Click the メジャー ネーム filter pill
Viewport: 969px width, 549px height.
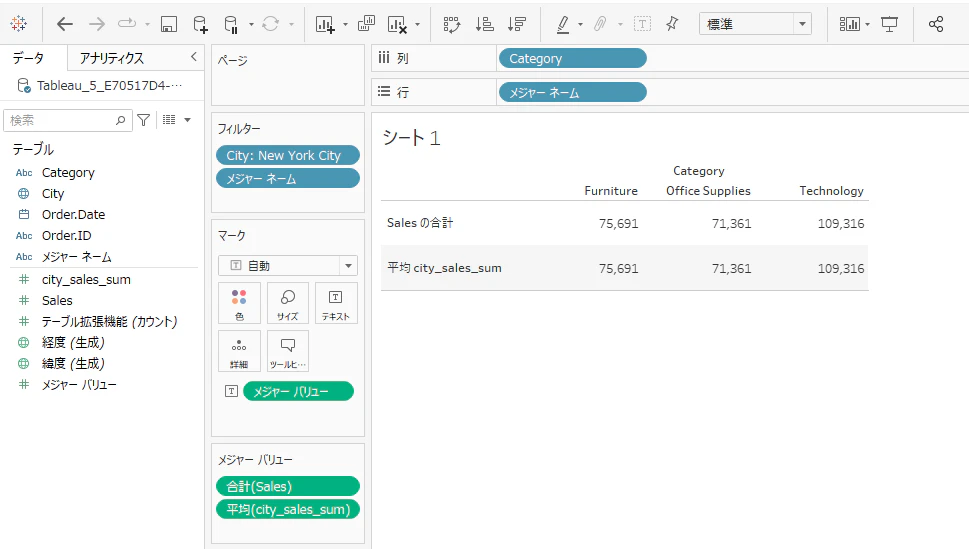(287, 179)
